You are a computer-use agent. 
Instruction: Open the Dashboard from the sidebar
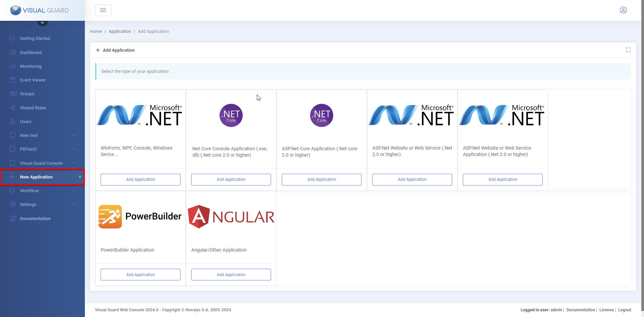(31, 52)
